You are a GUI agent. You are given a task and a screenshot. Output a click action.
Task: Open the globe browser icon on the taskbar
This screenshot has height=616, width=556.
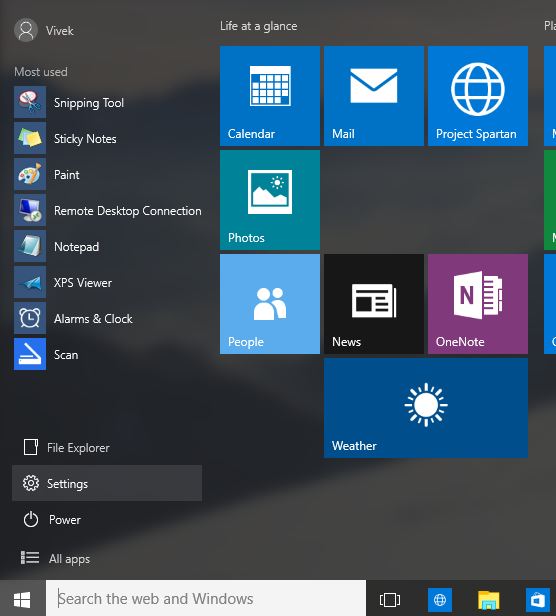(x=440, y=600)
